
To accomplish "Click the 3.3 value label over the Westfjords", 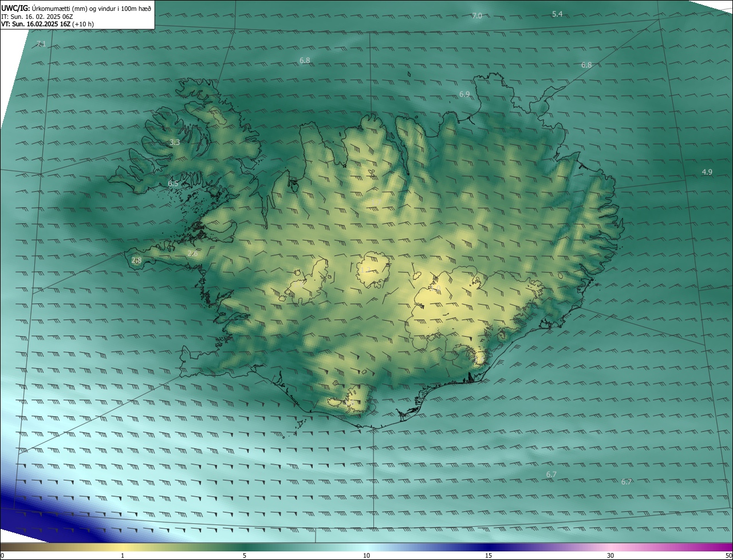I will tap(175, 142).
